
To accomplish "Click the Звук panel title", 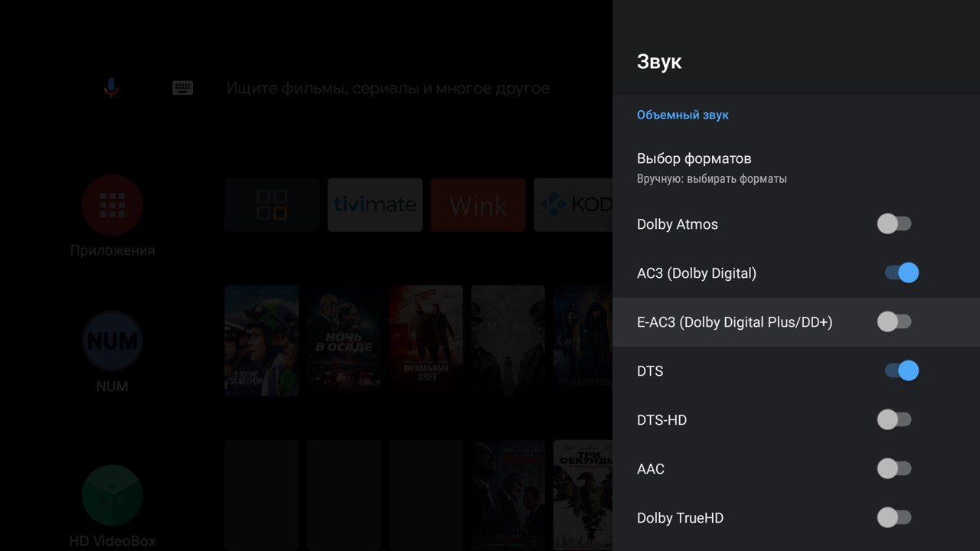I will pos(659,62).
